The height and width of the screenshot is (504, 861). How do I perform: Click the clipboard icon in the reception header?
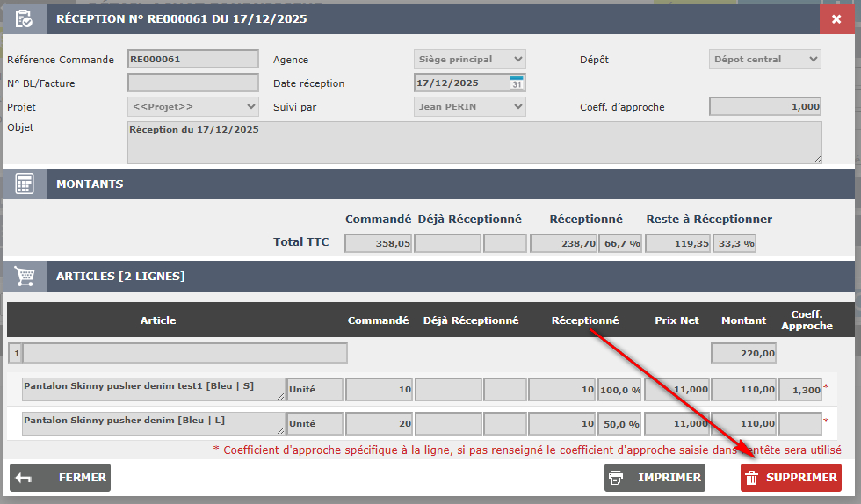point(24,18)
